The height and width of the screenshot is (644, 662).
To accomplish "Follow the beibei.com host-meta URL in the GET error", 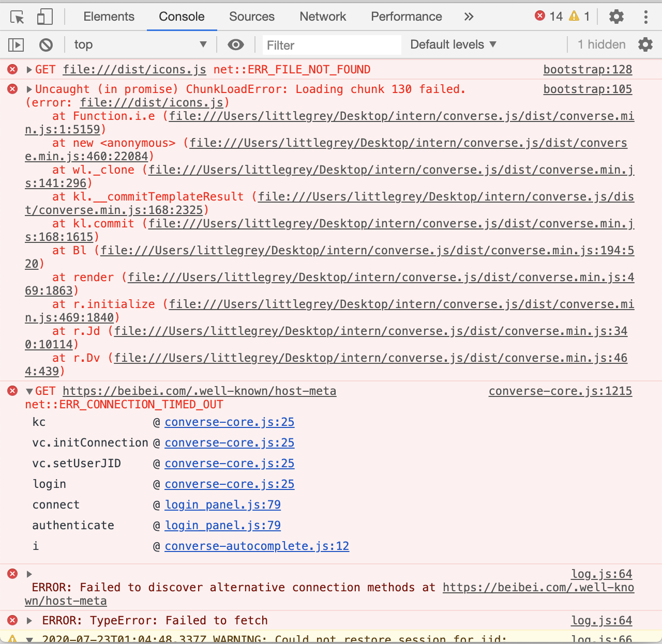I will tap(199, 391).
